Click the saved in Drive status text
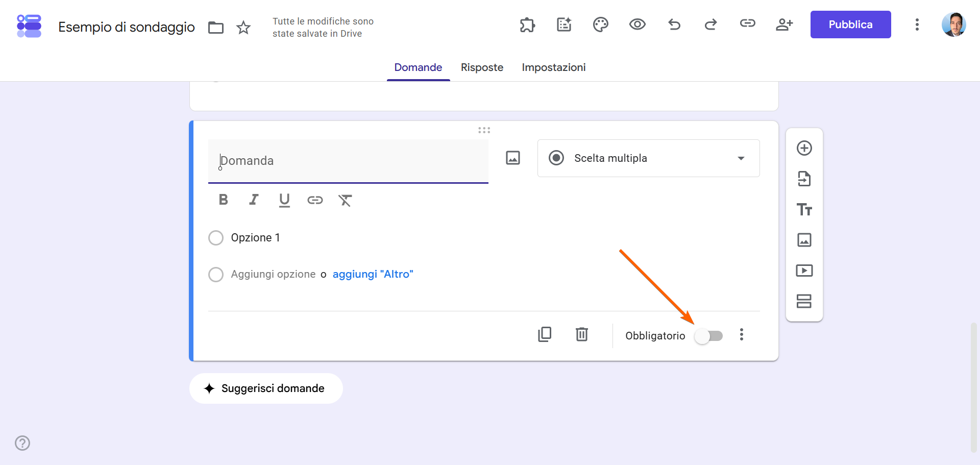The height and width of the screenshot is (465, 980). (323, 28)
